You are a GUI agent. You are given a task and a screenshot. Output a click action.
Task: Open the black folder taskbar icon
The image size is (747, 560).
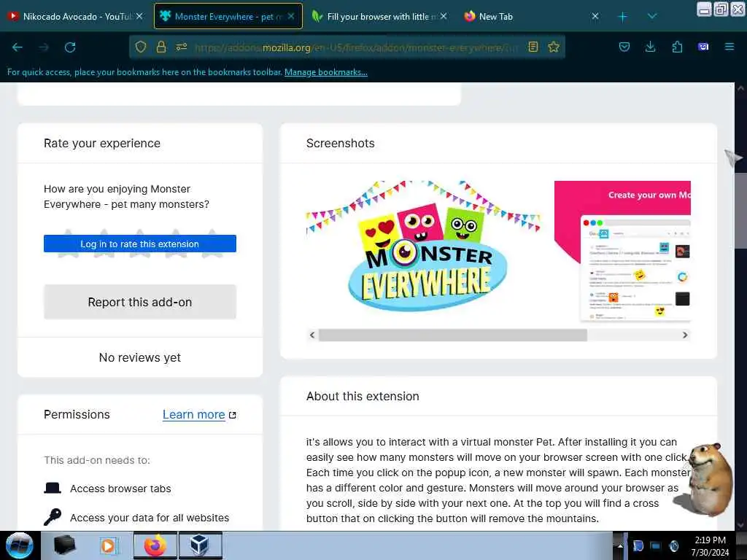tap(64, 545)
